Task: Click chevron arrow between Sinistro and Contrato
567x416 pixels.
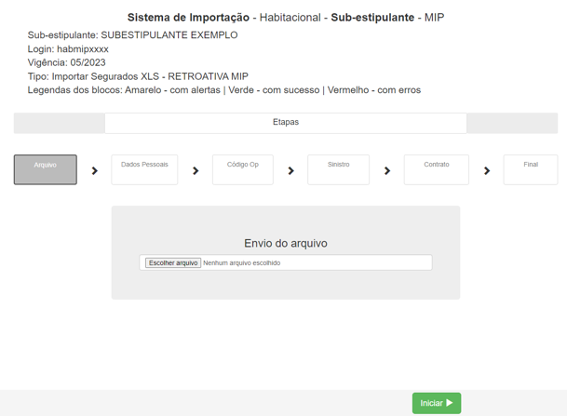Action: point(387,170)
